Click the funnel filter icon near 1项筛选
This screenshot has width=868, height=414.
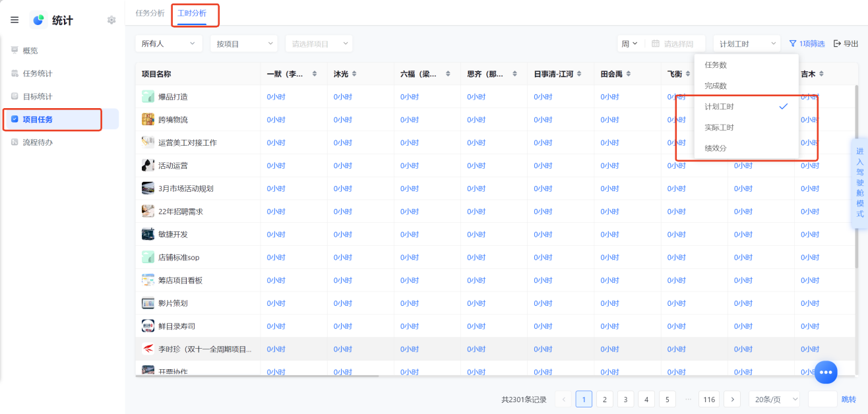(x=793, y=44)
